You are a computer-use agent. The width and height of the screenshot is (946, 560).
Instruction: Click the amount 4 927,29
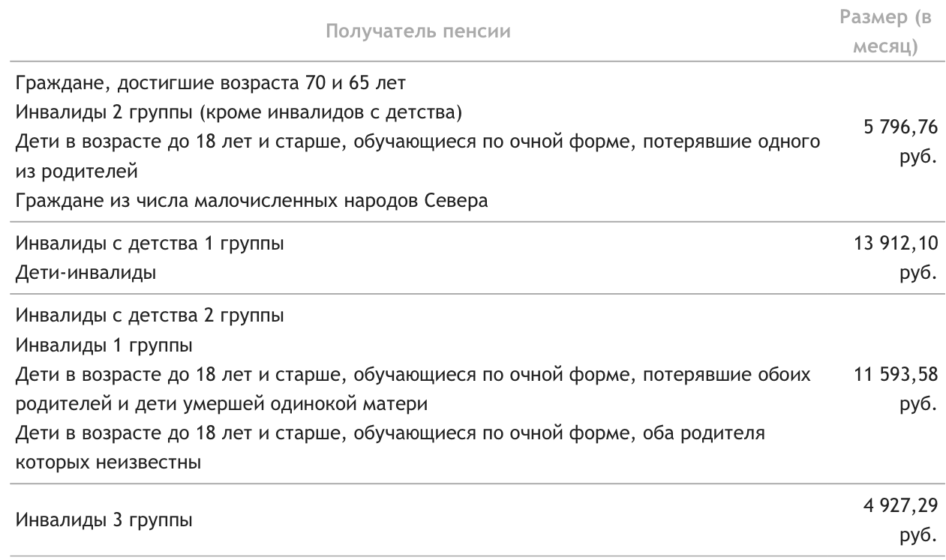pos(900,505)
